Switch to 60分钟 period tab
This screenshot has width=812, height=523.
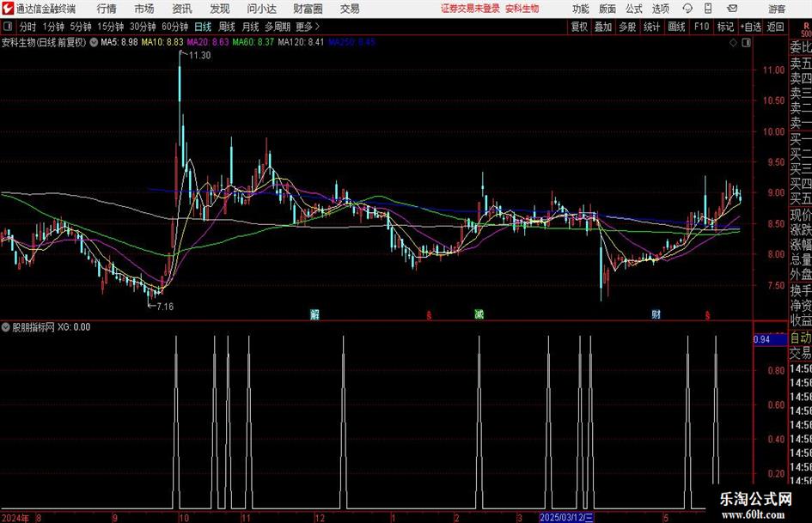(175, 27)
